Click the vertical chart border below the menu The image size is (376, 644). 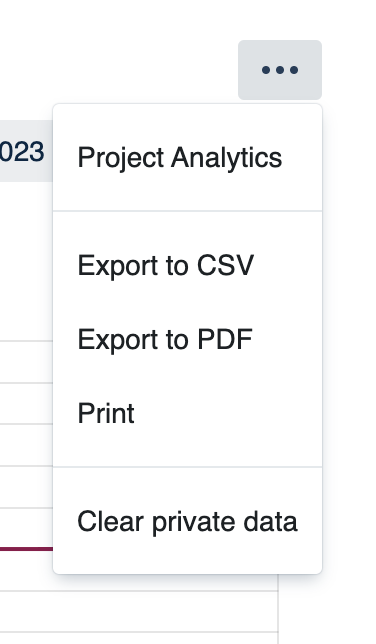278,610
